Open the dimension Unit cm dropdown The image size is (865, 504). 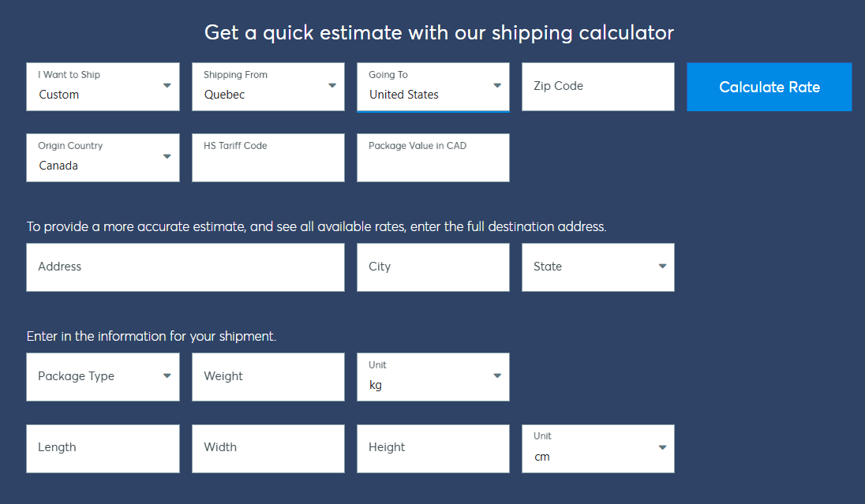pos(597,449)
